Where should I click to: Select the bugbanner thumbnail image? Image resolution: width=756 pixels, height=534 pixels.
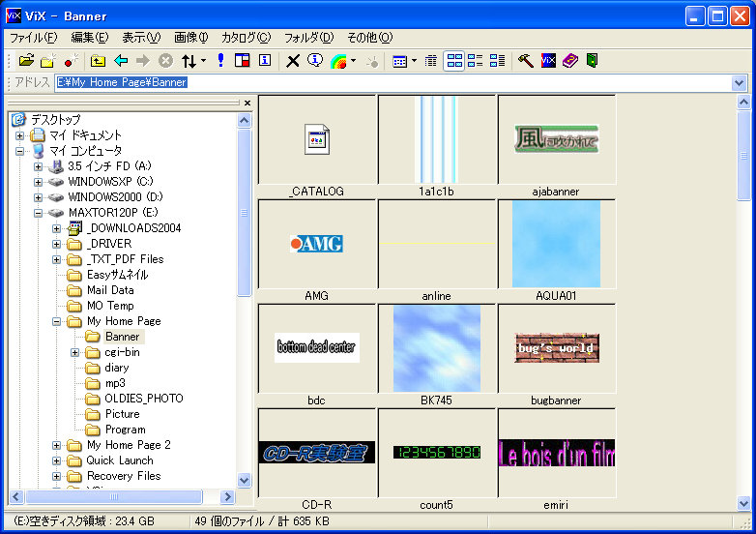click(x=556, y=348)
